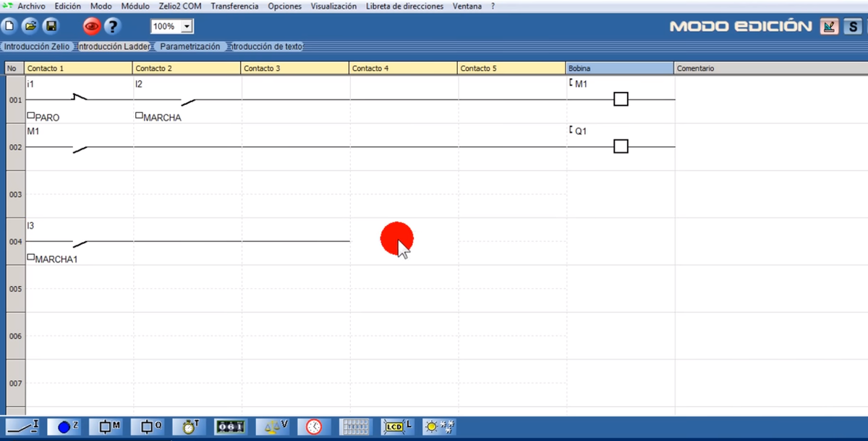Select the summer/winter sun snowflake tool
This screenshot has height=441, width=868.
[x=439, y=427]
